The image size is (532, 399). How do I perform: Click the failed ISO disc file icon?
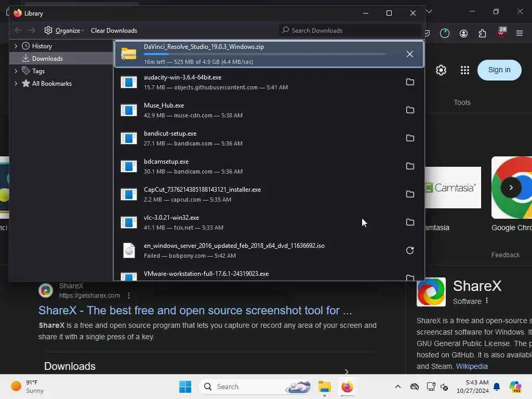[x=129, y=250]
